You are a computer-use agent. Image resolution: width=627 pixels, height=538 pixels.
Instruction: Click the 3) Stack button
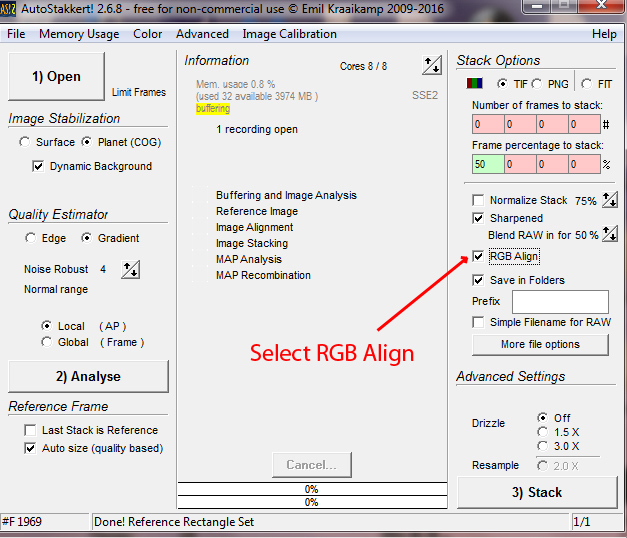click(x=537, y=492)
